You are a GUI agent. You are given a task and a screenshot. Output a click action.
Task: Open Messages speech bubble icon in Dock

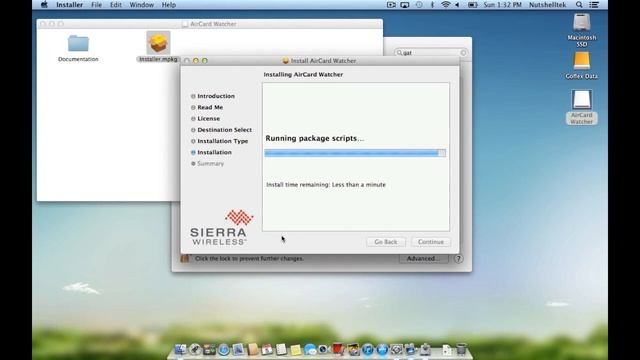(x=310, y=349)
